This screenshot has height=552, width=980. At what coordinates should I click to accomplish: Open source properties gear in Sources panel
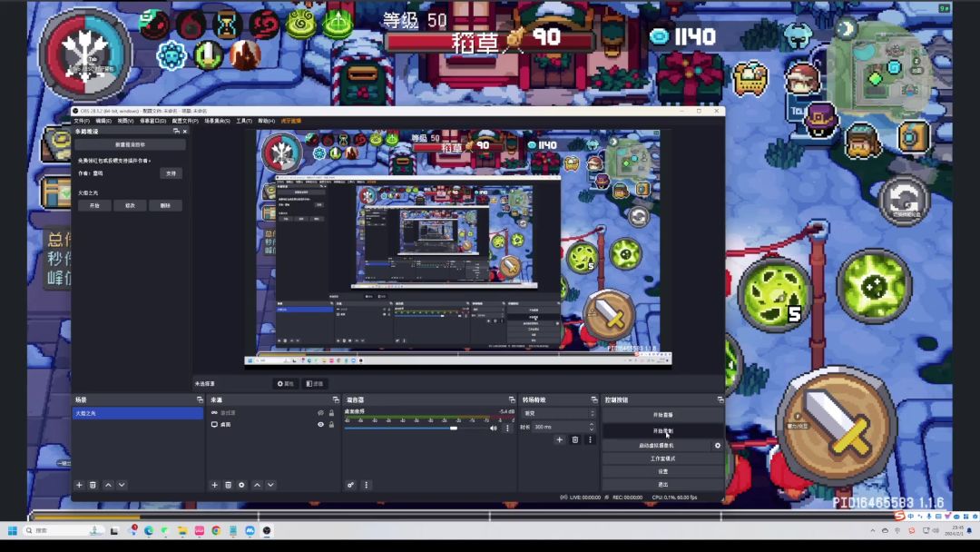241,485
